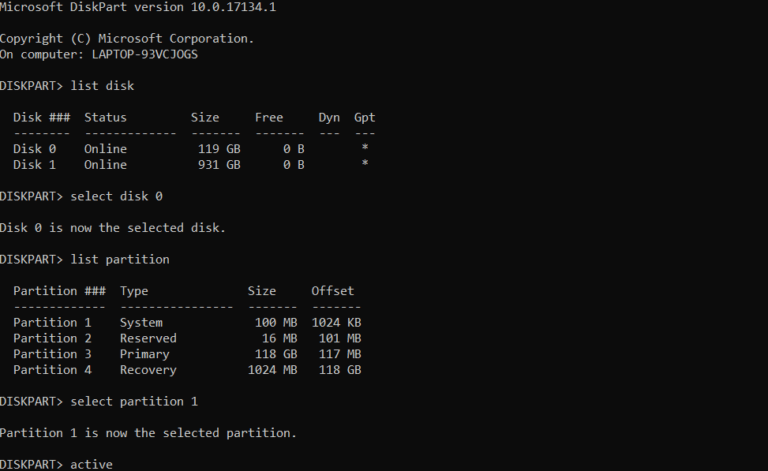768x471 pixels.
Task: Click the '1024 KB' offset value
Action: 336,323
